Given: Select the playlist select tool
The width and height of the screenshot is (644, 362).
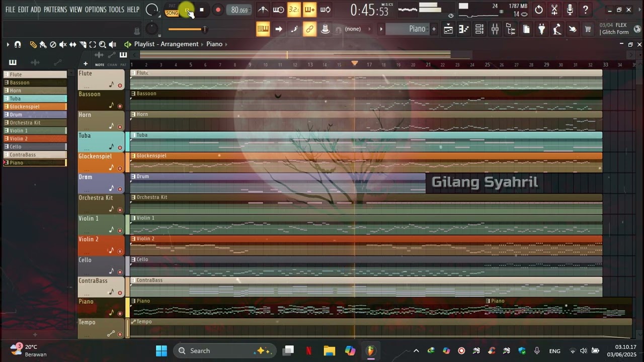Looking at the screenshot, I should [93, 45].
